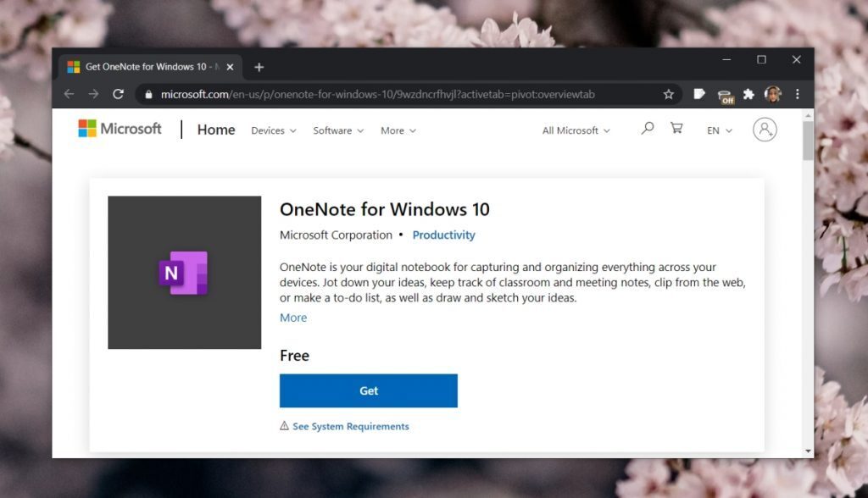Click the search magnifier icon

tap(647, 127)
